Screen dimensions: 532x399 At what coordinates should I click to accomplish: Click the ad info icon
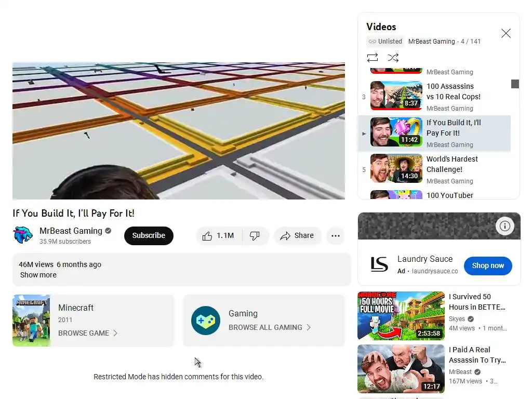[x=505, y=226]
